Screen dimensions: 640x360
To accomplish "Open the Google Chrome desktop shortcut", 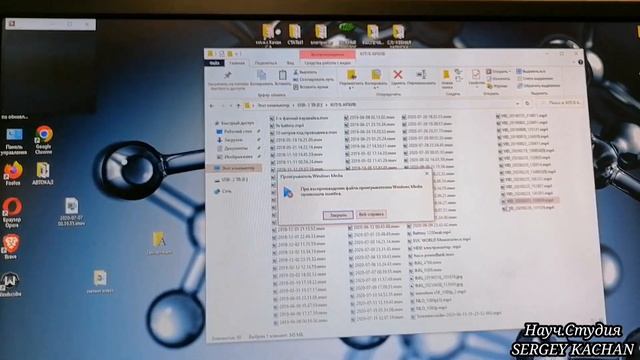I will tap(43, 140).
